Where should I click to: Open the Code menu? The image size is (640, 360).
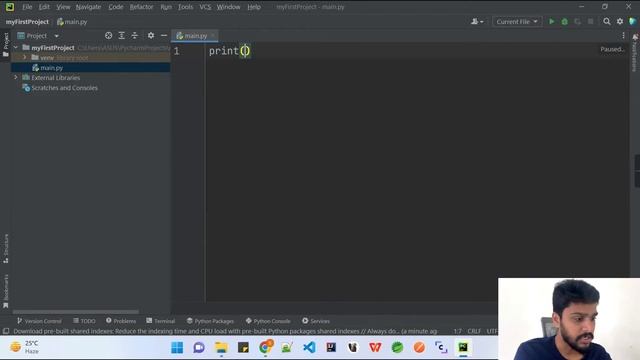point(116,7)
